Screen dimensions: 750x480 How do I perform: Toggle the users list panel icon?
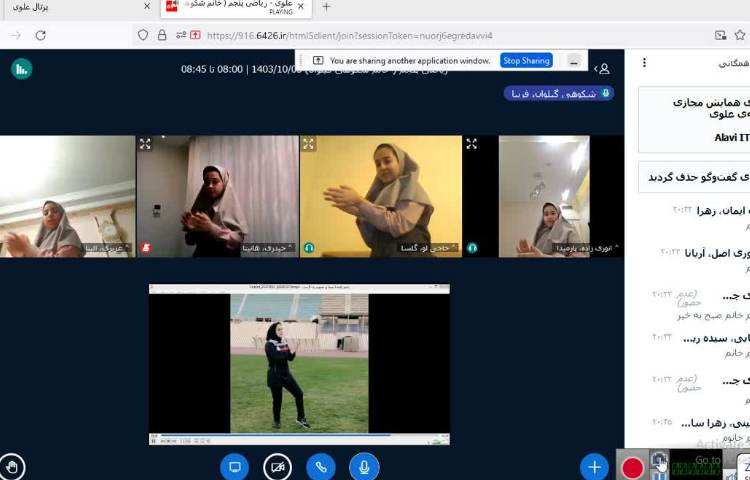coord(602,69)
